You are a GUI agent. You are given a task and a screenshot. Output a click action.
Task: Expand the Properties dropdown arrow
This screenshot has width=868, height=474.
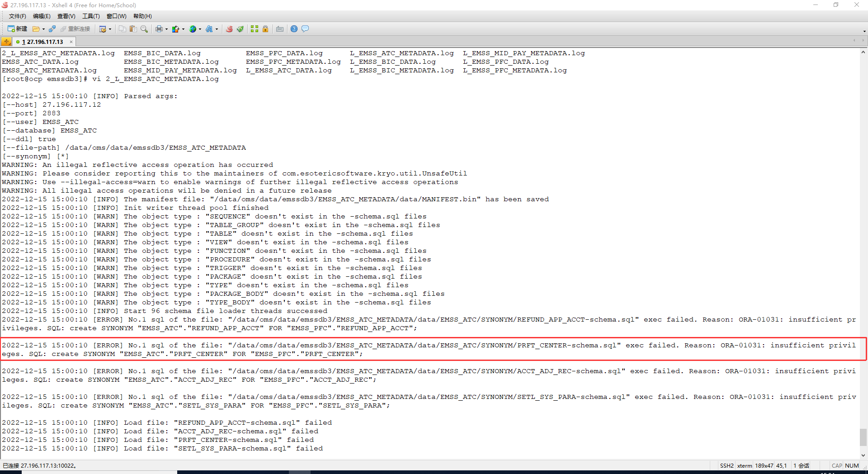tap(110, 29)
